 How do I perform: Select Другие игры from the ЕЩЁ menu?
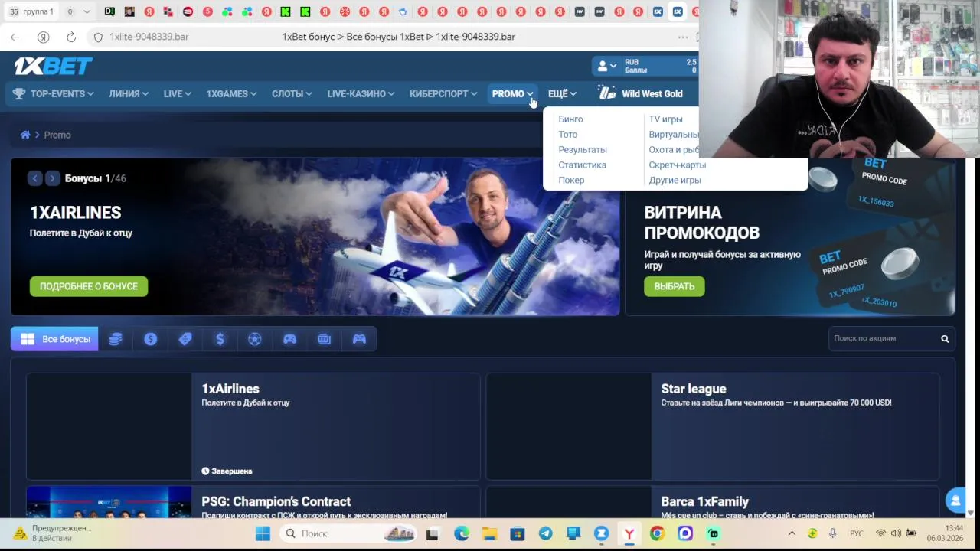click(675, 181)
